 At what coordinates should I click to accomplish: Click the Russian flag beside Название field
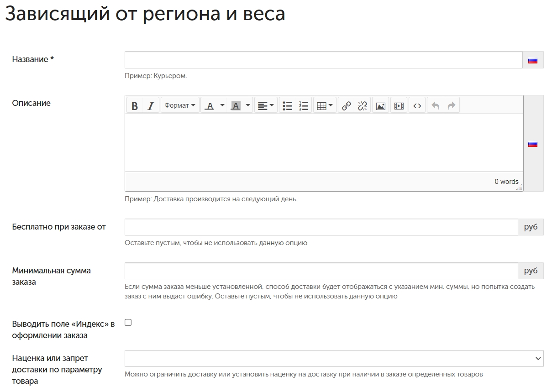click(x=533, y=60)
